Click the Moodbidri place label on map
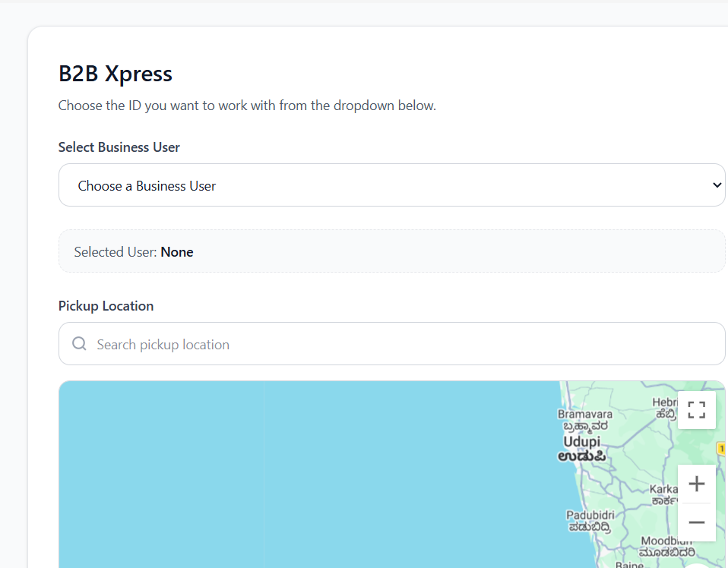 667,547
